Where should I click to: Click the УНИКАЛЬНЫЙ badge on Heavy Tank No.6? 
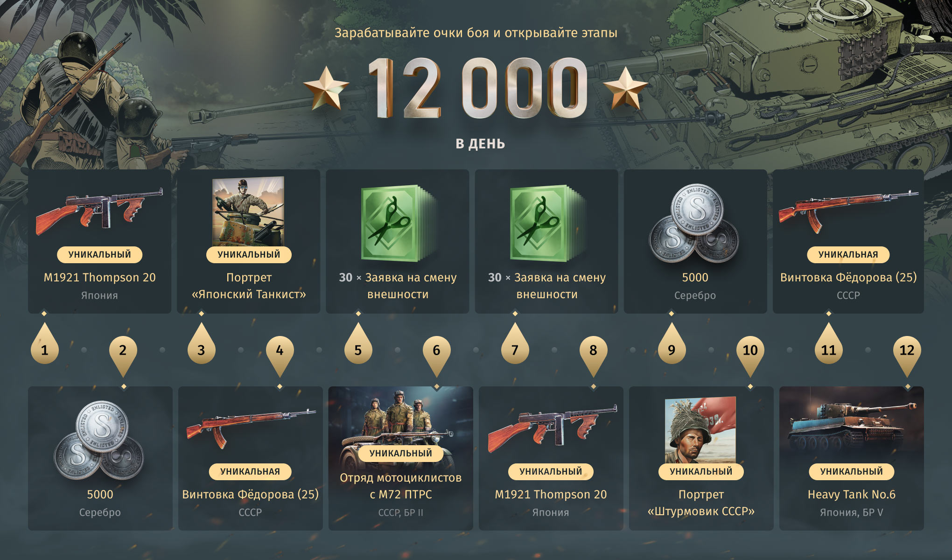(851, 471)
